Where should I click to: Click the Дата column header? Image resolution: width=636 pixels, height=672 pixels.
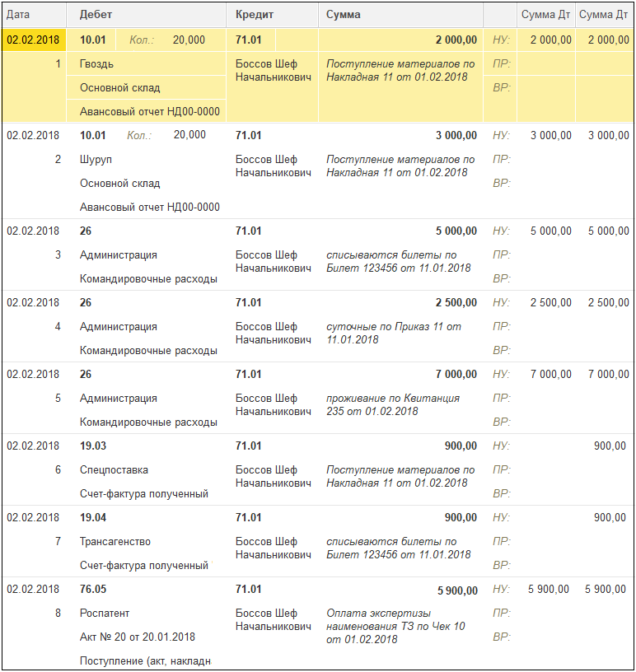click(34, 15)
